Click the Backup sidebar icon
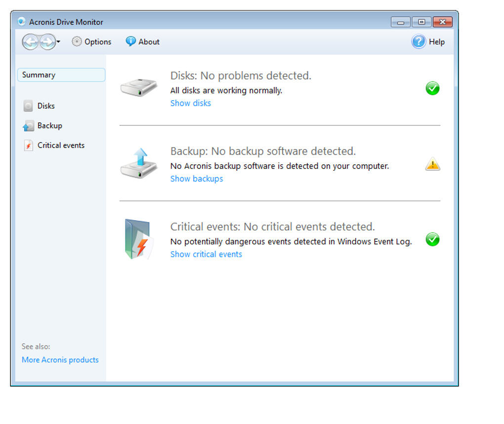This screenshot has height=424, width=504. pos(28,126)
